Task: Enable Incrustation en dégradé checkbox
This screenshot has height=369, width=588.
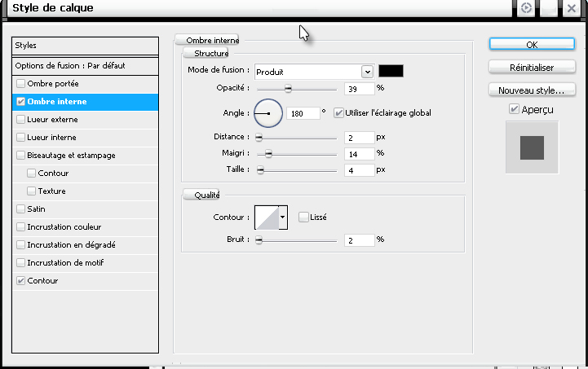Action: pyautogui.click(x=20, y=245)
